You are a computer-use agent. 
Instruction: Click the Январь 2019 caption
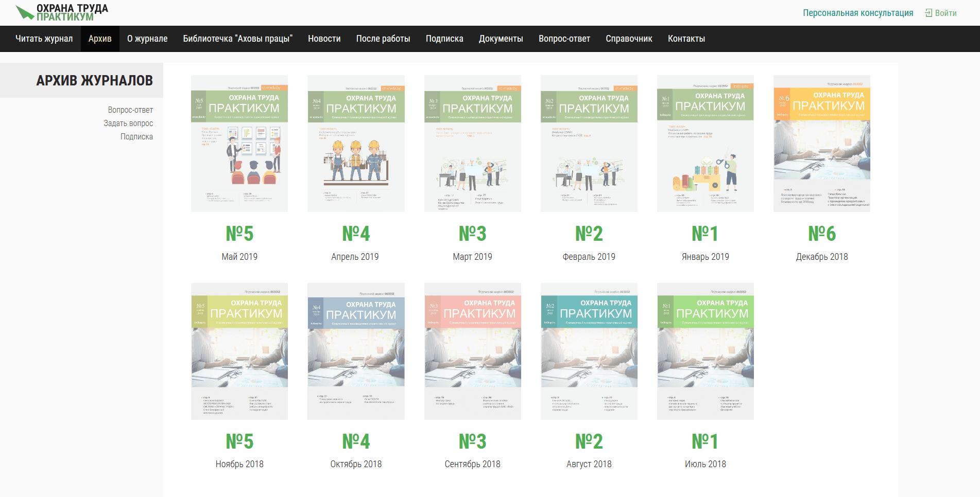(x=706, y=257)
